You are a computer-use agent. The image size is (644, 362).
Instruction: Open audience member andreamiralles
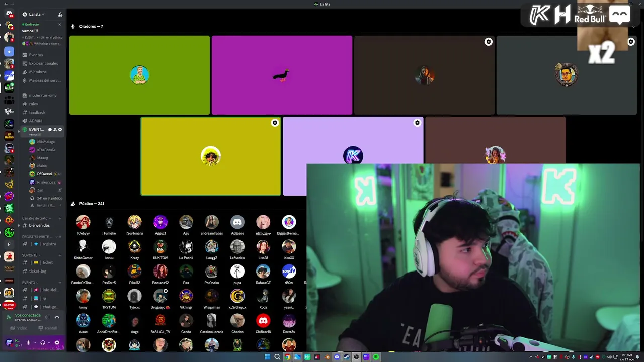coord(211,225)
